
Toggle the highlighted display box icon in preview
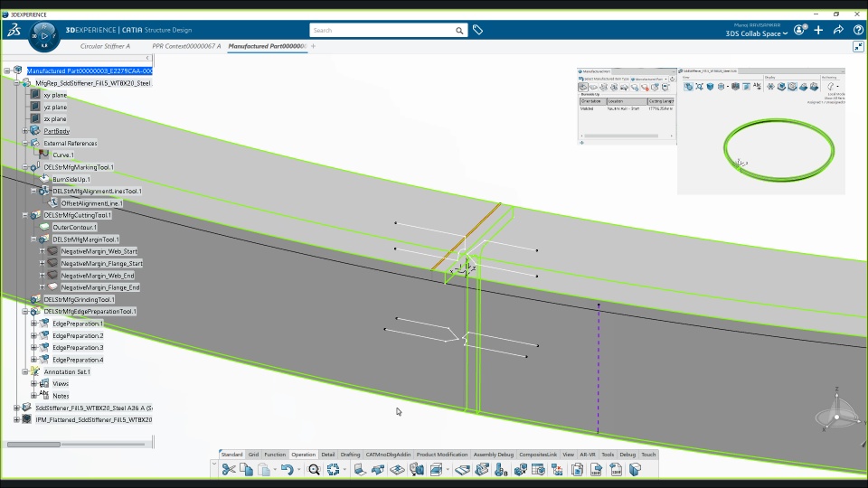tap(792, 87)
